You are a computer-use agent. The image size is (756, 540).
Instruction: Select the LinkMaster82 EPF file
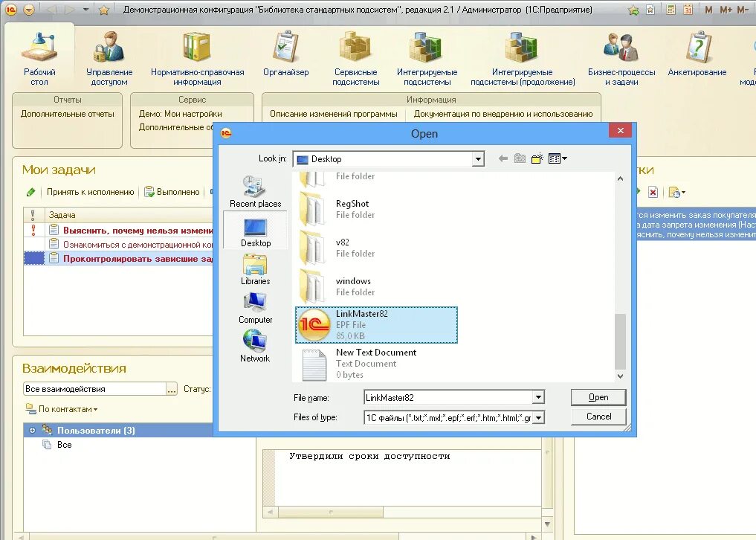pos(376,325)
